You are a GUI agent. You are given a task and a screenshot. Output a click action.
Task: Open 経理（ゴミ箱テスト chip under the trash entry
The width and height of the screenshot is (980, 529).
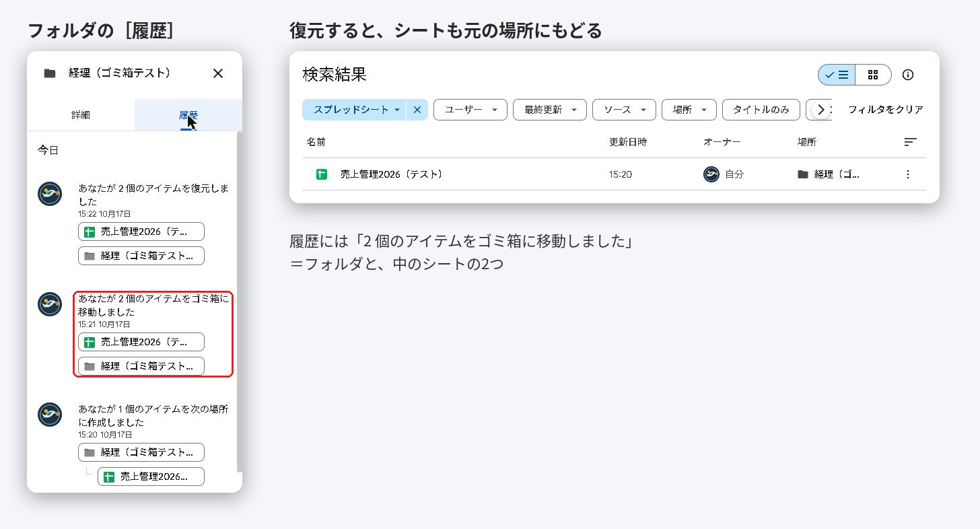141,366
